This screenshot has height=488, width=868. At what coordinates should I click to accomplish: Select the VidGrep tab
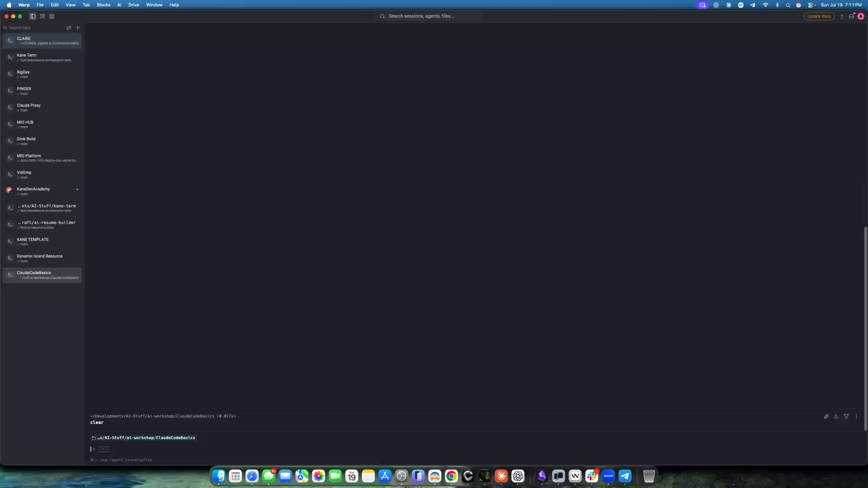click(x=42, y=175)
